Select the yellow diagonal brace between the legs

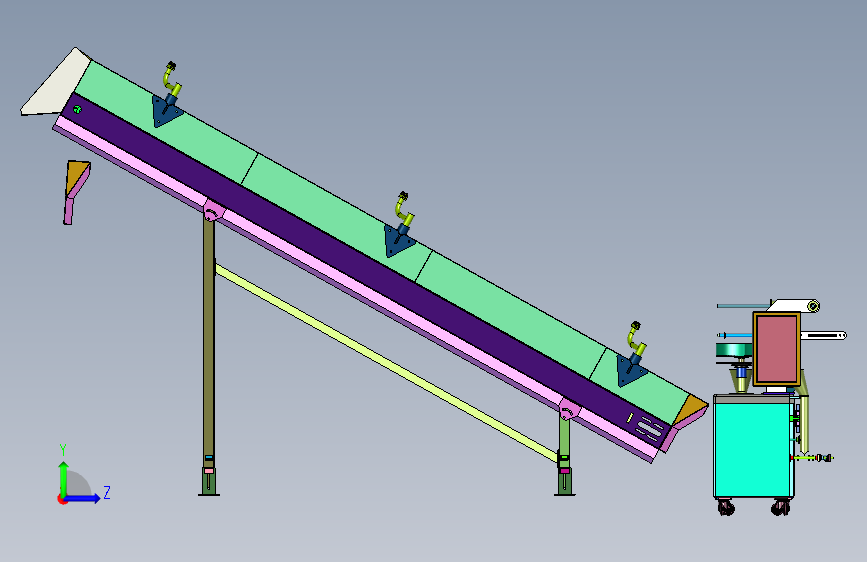386,363
